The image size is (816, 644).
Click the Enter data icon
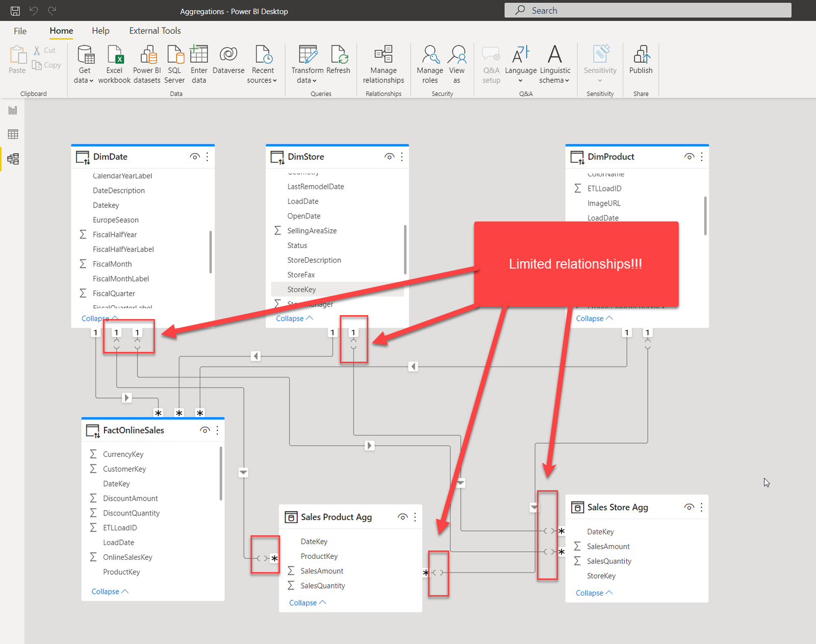pyautogui.click(x=199, y=56)
